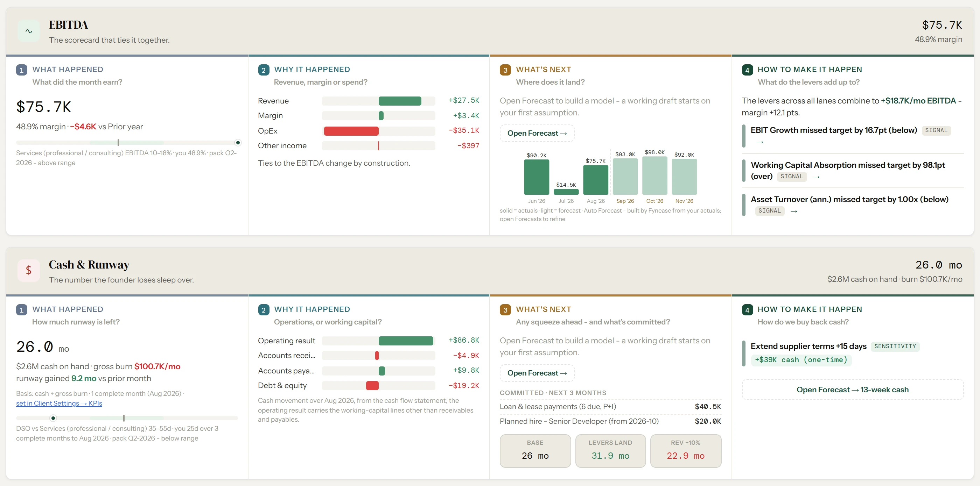Click step 4 badge in EBITDA card
The image size is (980, 486).
click(747, 70)
